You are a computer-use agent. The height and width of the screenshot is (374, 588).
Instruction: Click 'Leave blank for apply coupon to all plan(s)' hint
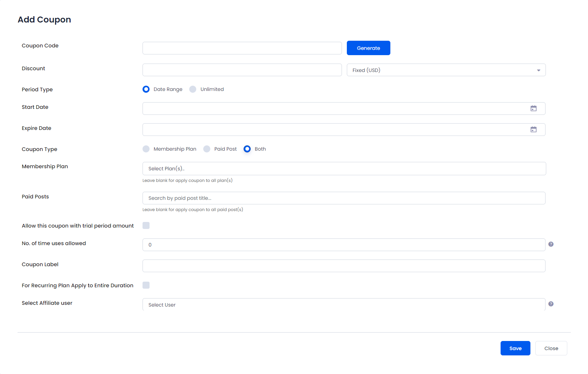tap(187, 181)
